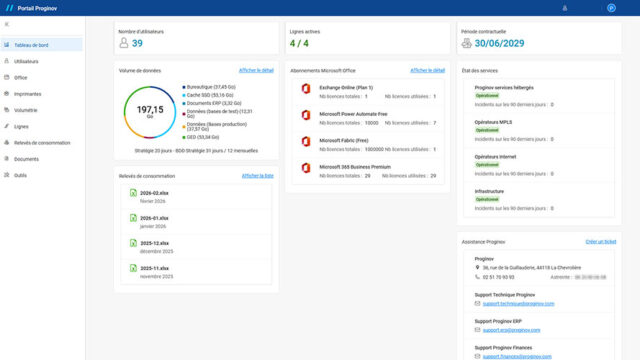Click the user silhouette icon next to 39
Viewport: 640px width, 360px height.
(x=124, y=43)
